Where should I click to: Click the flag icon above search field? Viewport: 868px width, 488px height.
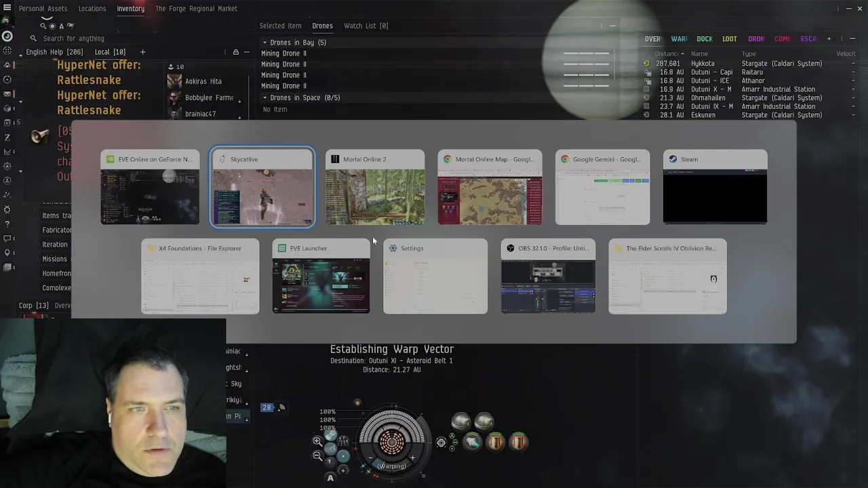coord(70,26)
